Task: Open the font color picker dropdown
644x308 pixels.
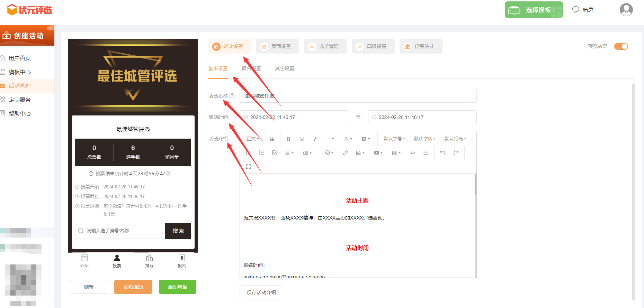Action: click(x=348, y=139)
